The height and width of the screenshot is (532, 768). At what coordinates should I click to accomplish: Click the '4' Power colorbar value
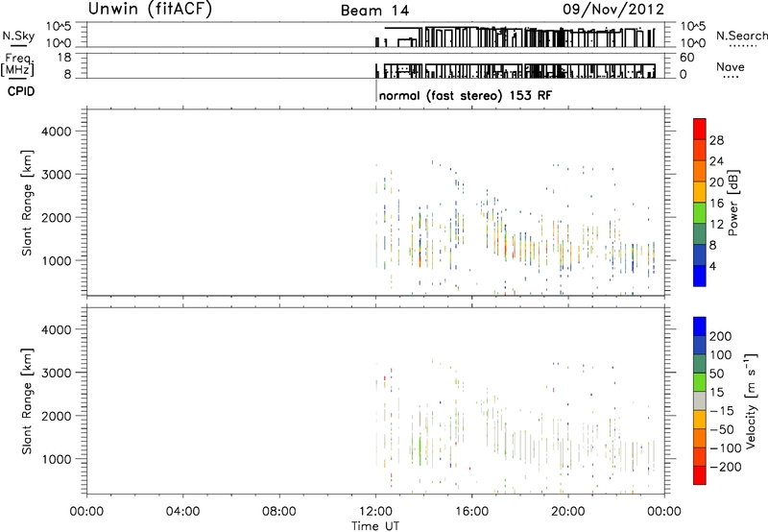[x=712, y=266]
